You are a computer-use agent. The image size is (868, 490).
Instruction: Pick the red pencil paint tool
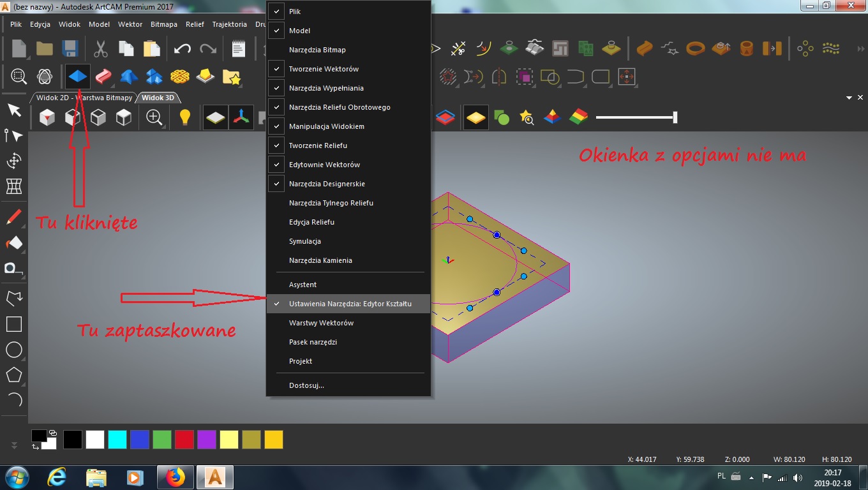[14, 217]
